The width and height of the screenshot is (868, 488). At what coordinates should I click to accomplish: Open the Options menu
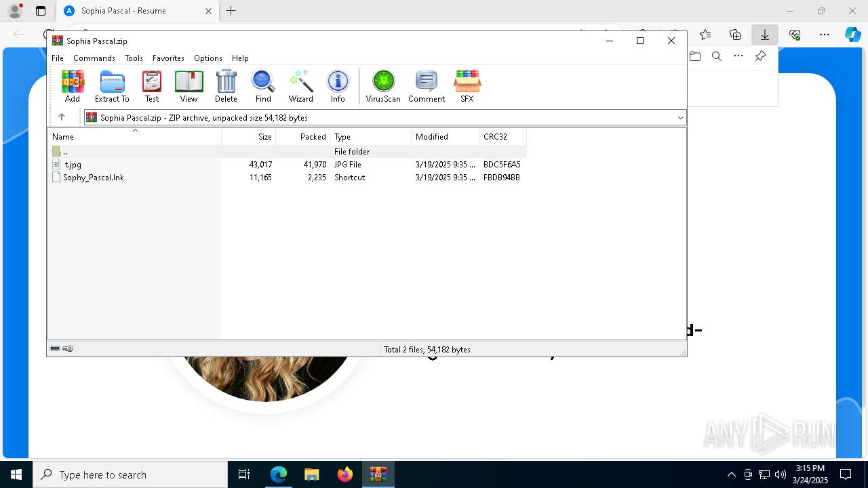[x=208, y=58]
